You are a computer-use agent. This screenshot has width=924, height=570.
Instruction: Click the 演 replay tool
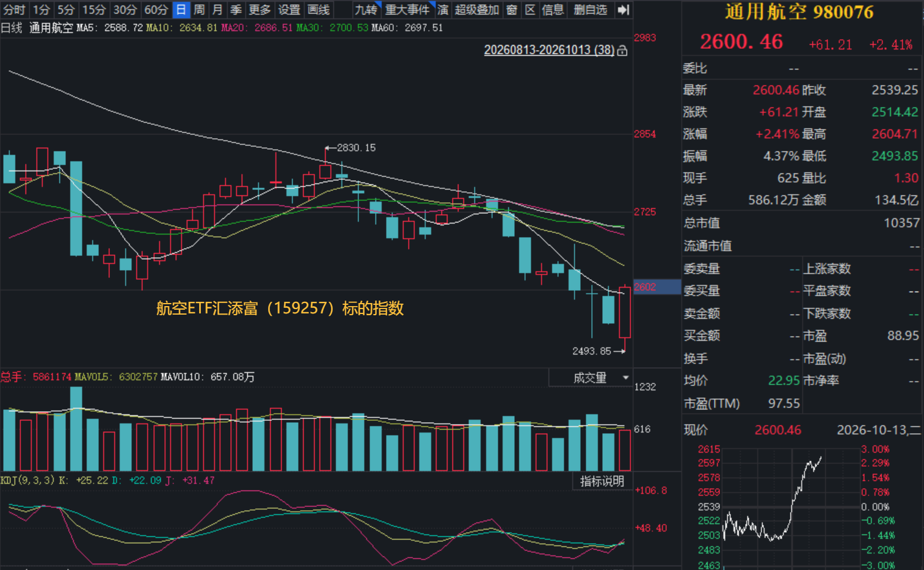pyautogui.click(x=443, y=10)
